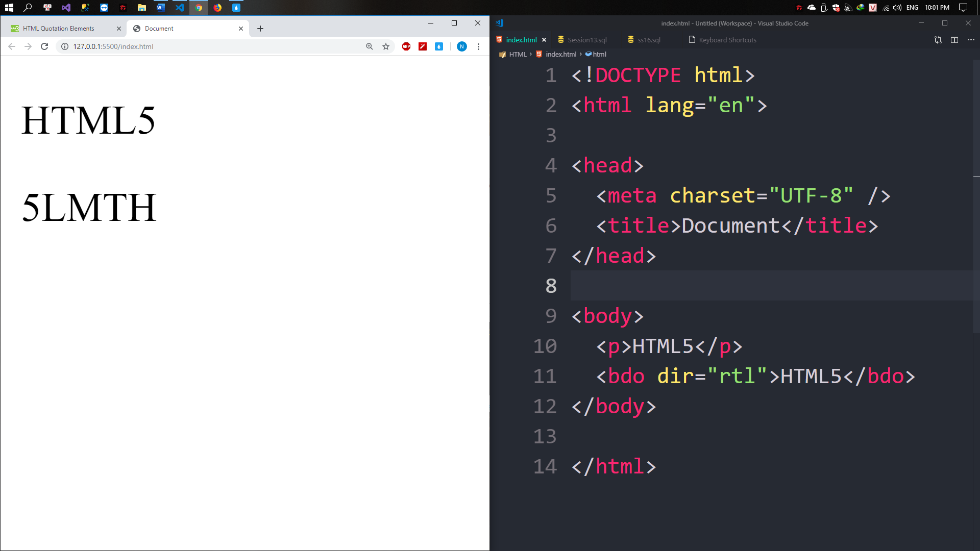
Task: Open Chrome three-dot menu
Action: pyautogui.click(x=478, y=46)
